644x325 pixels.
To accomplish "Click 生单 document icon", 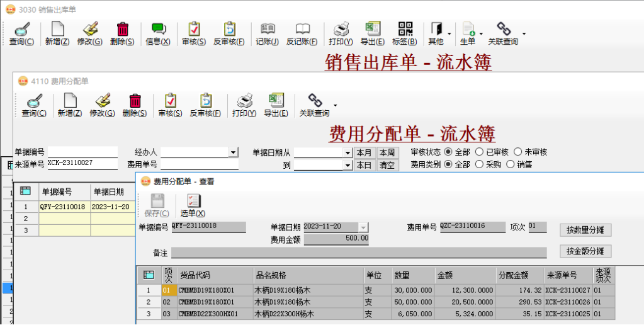I will (x=468, y=29).
